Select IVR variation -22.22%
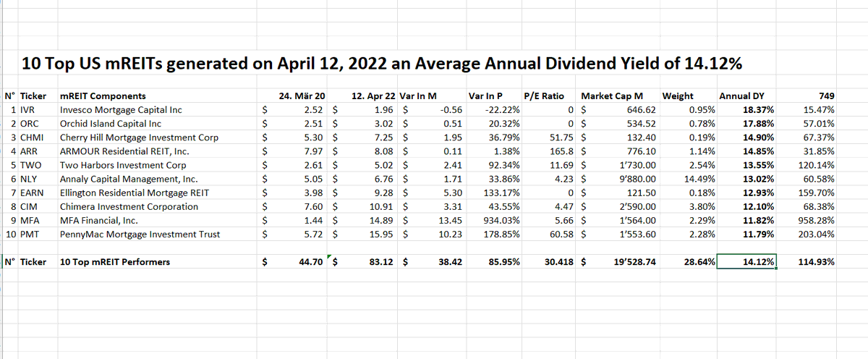The height and width of the screenshot is (359, 868). (503, 109)
